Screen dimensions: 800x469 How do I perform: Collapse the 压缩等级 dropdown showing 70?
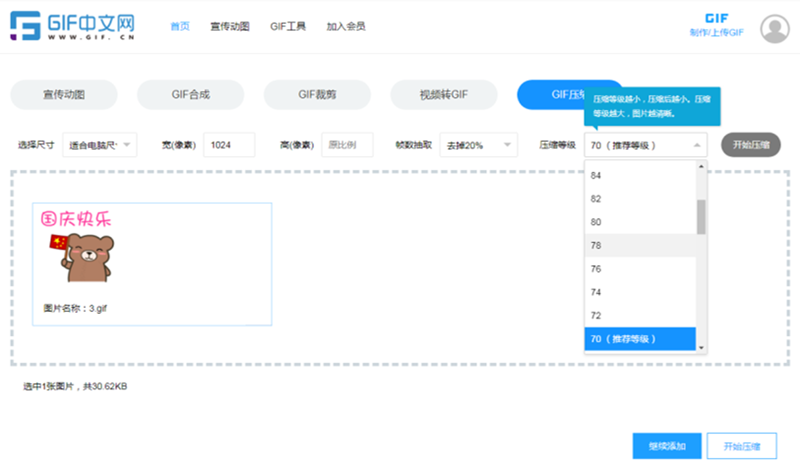click(x=645, y=145)
